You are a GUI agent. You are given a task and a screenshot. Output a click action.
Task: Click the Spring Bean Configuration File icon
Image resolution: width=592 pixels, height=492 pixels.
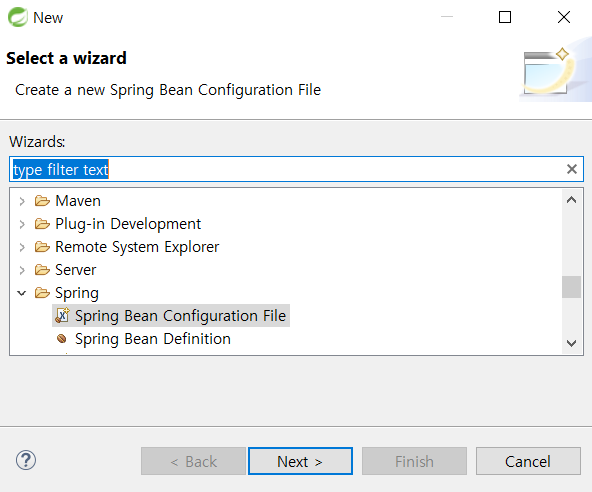point(62,315)
